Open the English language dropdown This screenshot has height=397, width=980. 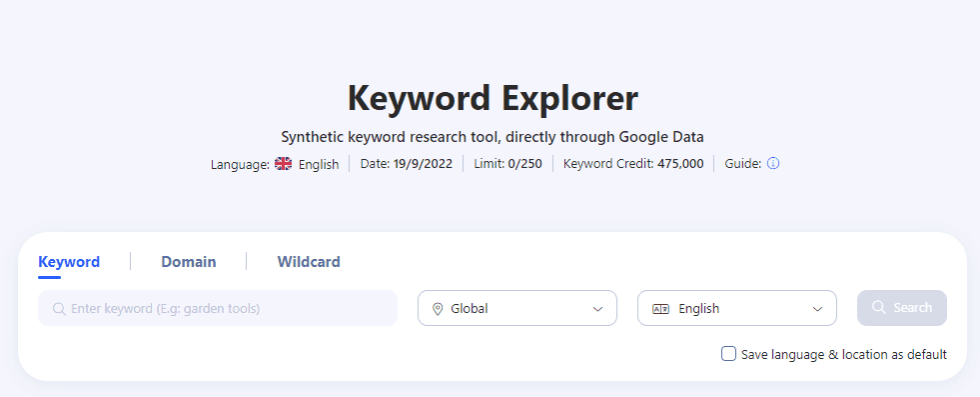[x=737, y=308]
